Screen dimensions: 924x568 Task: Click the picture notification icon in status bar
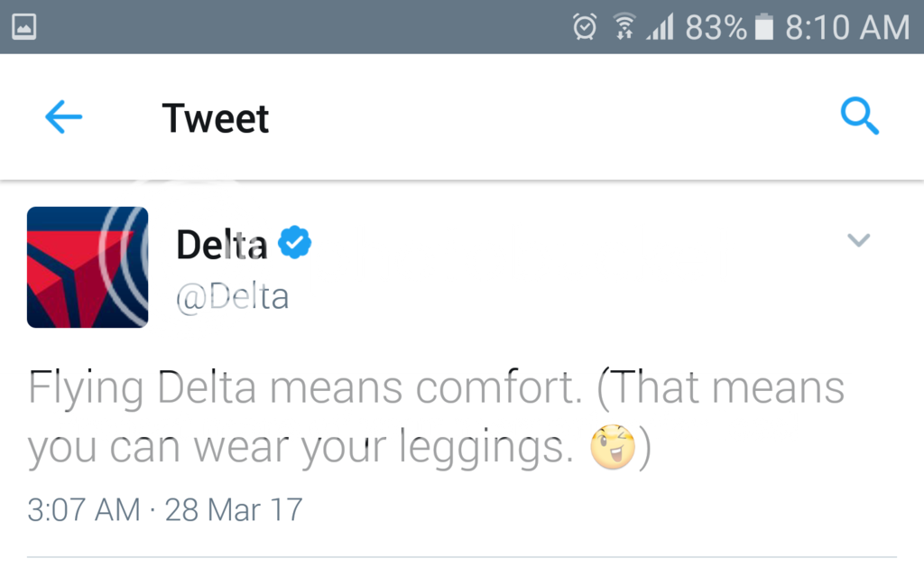tap(24, 27)
